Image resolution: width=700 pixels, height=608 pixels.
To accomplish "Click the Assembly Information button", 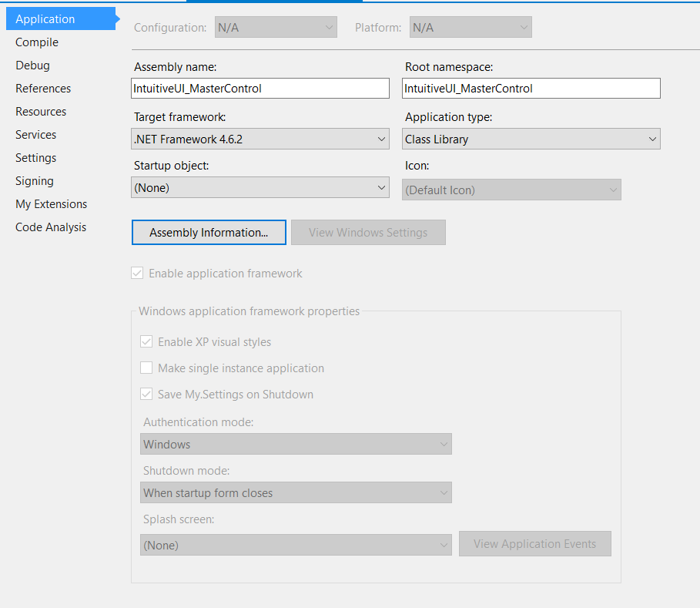I will [208, 232].
